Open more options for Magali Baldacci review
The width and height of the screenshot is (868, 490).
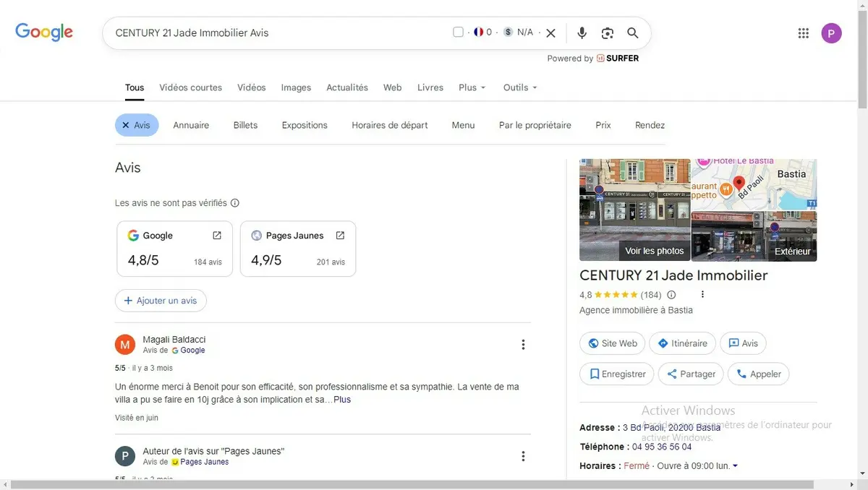tap(523, 345)
